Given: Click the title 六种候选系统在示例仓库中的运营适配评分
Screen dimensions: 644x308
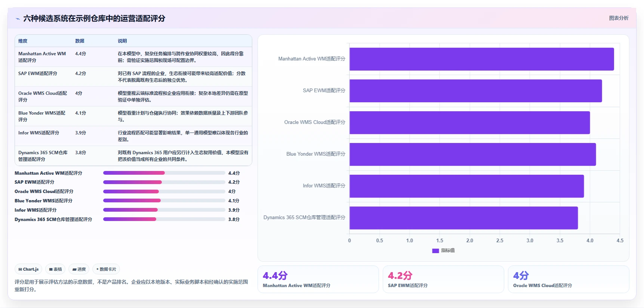Looking at the screenshot, I should (x=94, y=19).
